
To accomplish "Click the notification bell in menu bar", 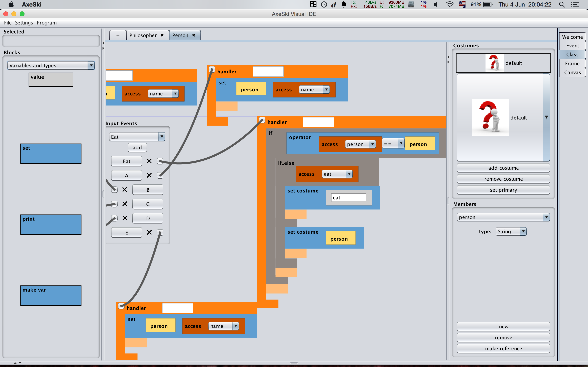I will coord(344,5).
